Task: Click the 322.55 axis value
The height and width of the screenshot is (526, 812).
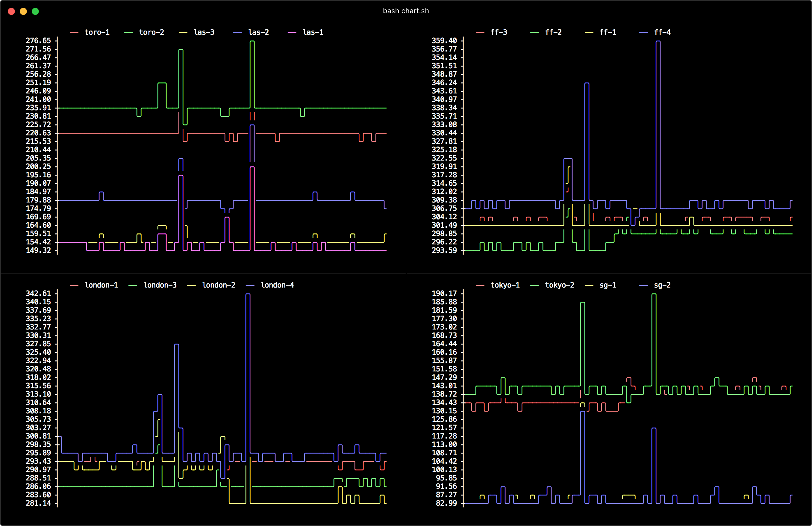Action: 444,158
